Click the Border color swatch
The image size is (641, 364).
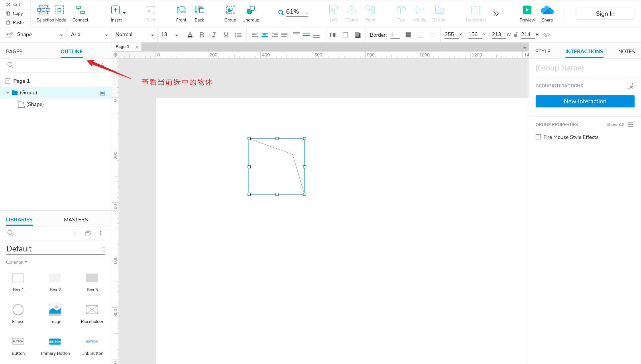pyautogui.click(x=408, y=35)
